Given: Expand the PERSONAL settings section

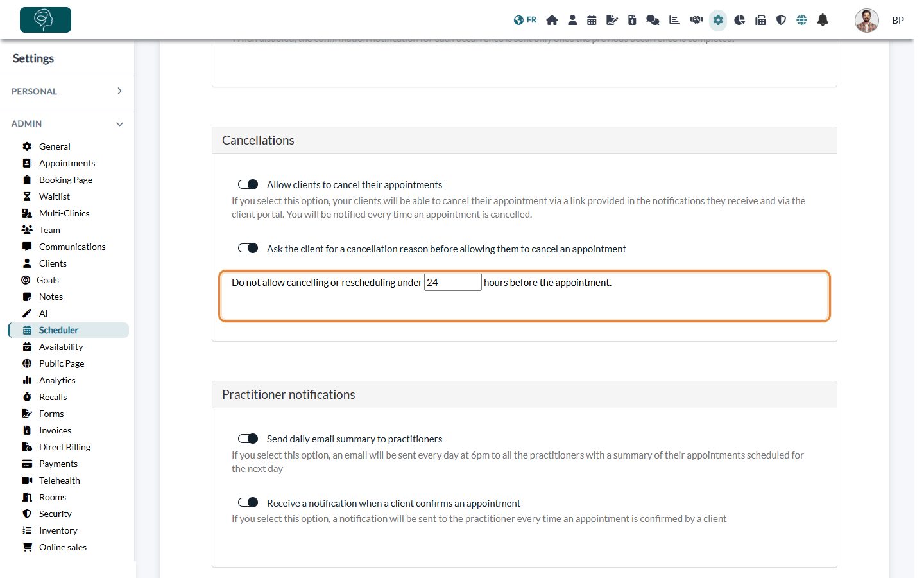Looking at the screenshot, I should pos(67,91).
